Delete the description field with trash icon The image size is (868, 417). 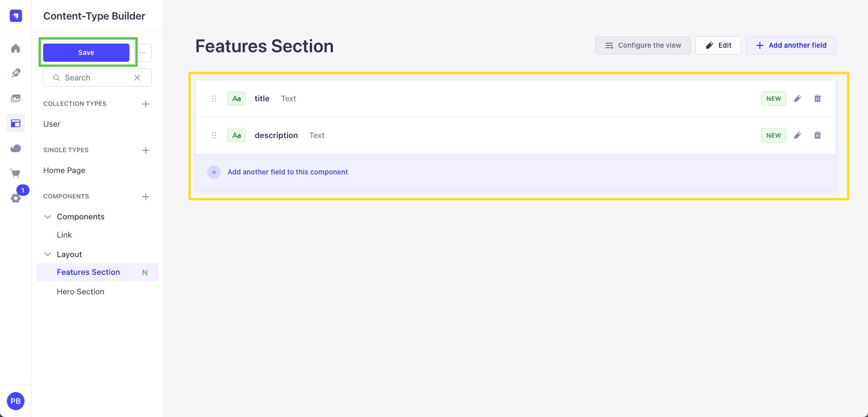tap(818, 135)
